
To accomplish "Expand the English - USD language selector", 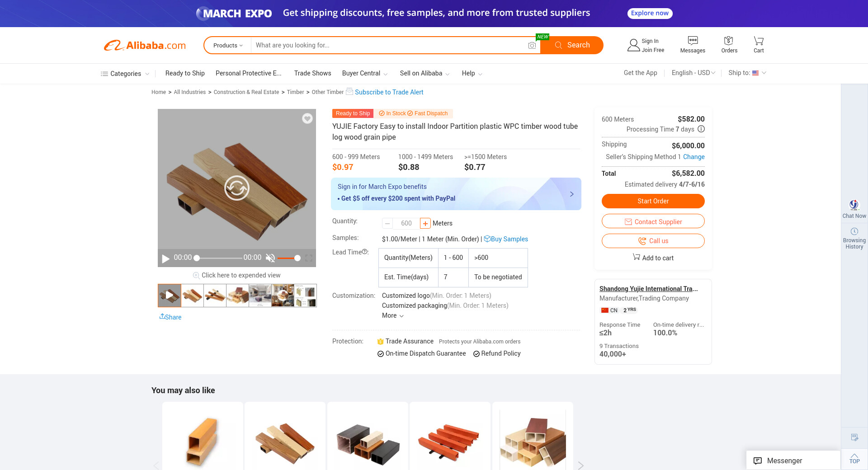I will [693, 73].
